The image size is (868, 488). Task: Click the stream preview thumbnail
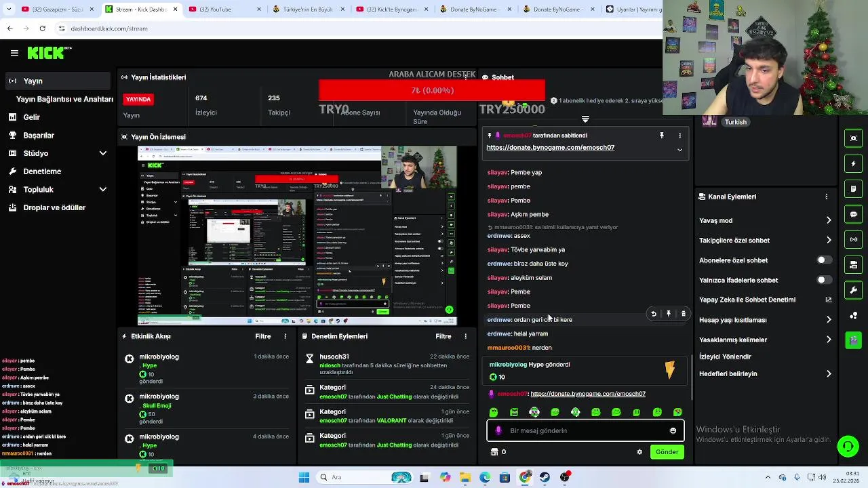coord(297,235)
